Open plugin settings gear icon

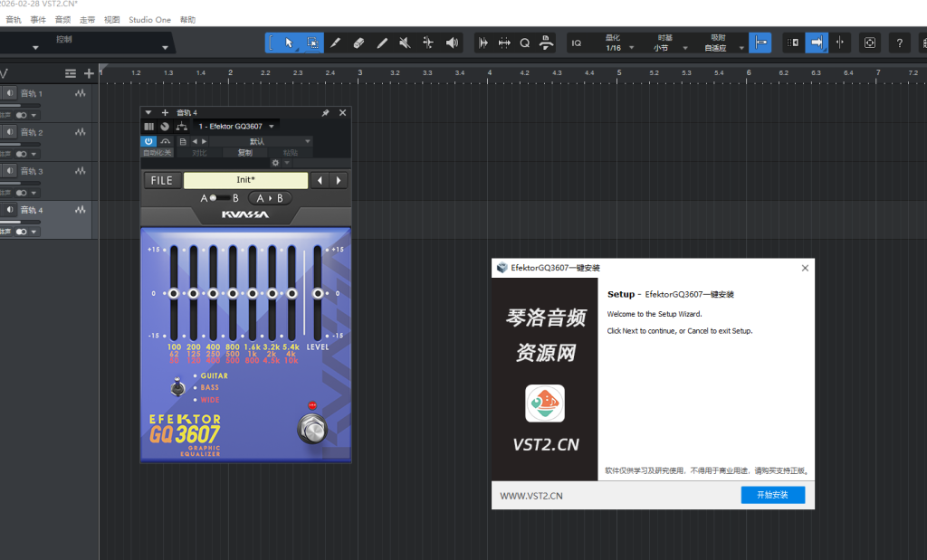(x=276, y=163)
